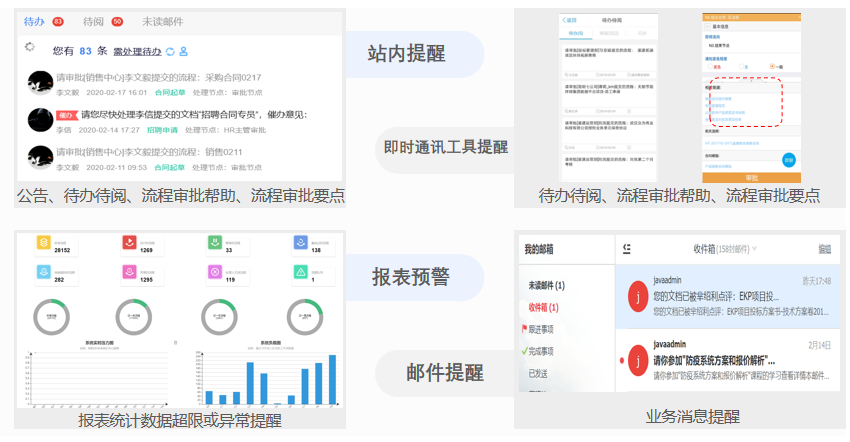The height and width of the screenshot is (442, 850).
Task: Click the 邮件提醒 label
Action: coord(445,373)
